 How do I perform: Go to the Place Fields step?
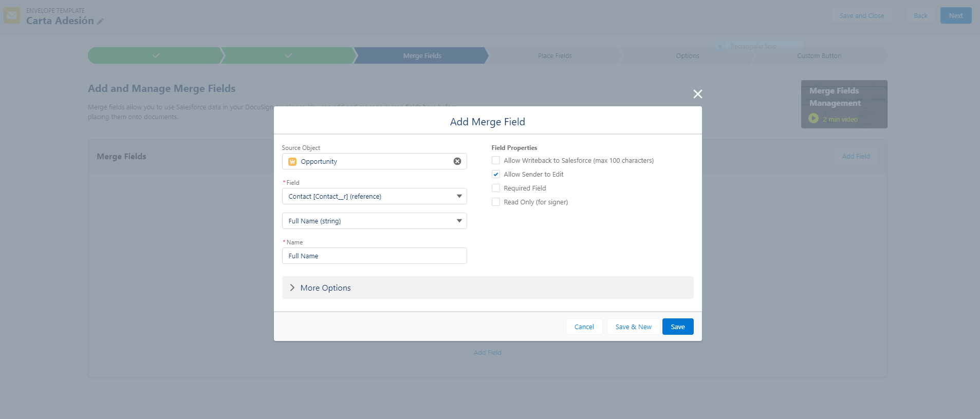pyautogui.click(x=554, y=56)
